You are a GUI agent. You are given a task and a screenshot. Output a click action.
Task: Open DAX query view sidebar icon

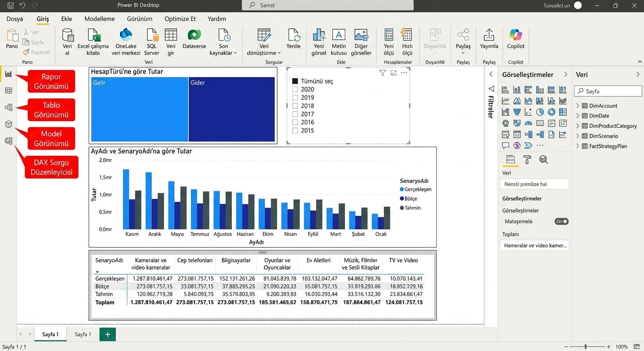[x=8, y=141]
